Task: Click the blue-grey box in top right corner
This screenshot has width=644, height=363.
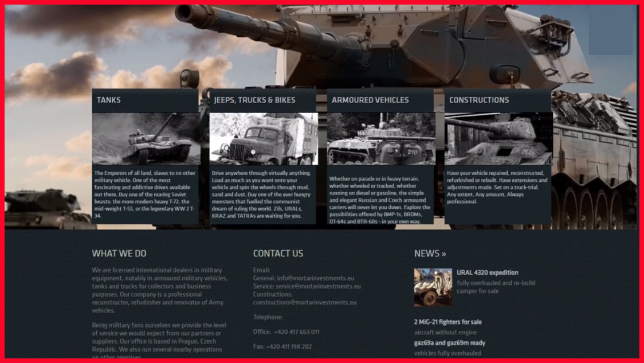Action: (x=610, y=31)
